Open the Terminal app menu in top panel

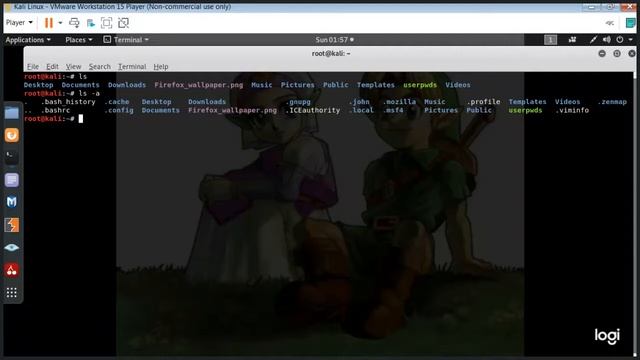[x=126, y=40]
